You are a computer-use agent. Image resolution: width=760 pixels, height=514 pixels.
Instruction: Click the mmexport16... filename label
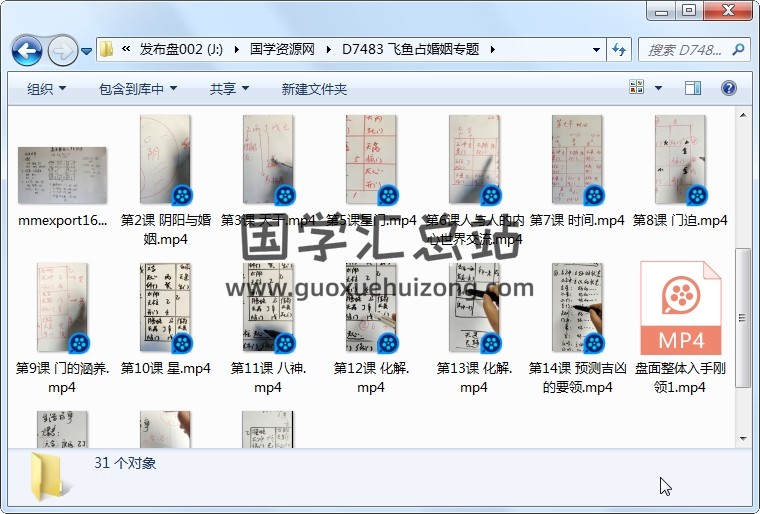pos(62,221)
